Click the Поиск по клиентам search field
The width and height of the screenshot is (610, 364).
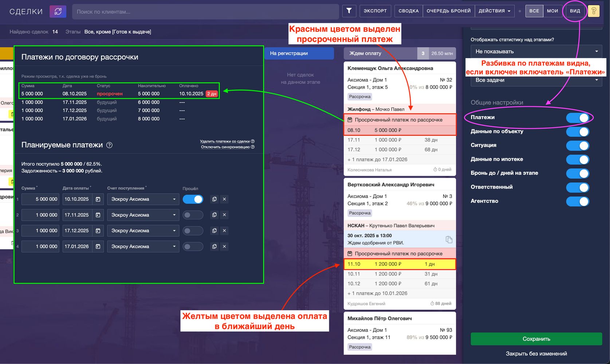[x=205, y=12]
